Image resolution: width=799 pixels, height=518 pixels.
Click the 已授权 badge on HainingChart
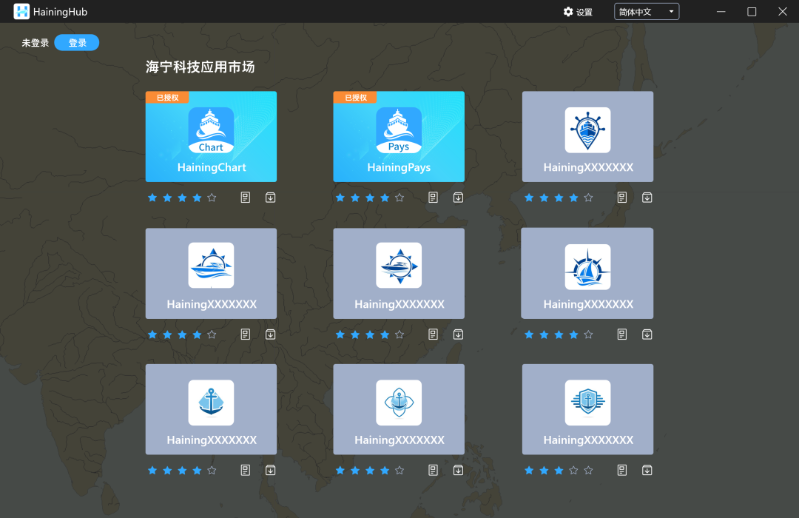[x=167, y=97]
